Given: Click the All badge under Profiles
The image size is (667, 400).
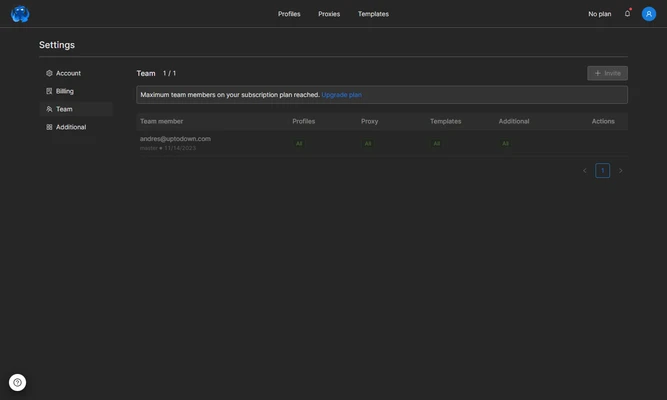Looking at the screenshot, I should (299, 143).
